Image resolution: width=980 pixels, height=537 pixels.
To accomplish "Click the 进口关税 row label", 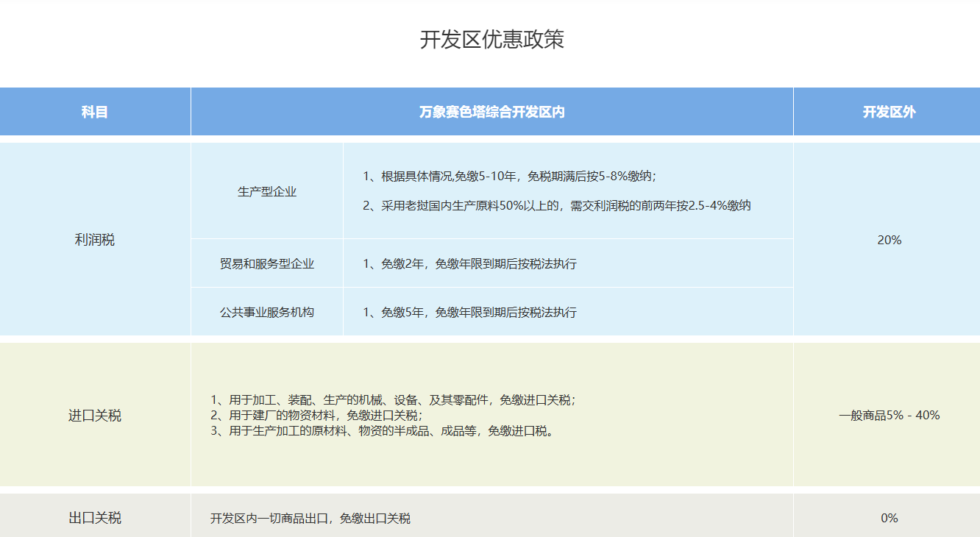I will pyautogui.click(x=94, y=415).
